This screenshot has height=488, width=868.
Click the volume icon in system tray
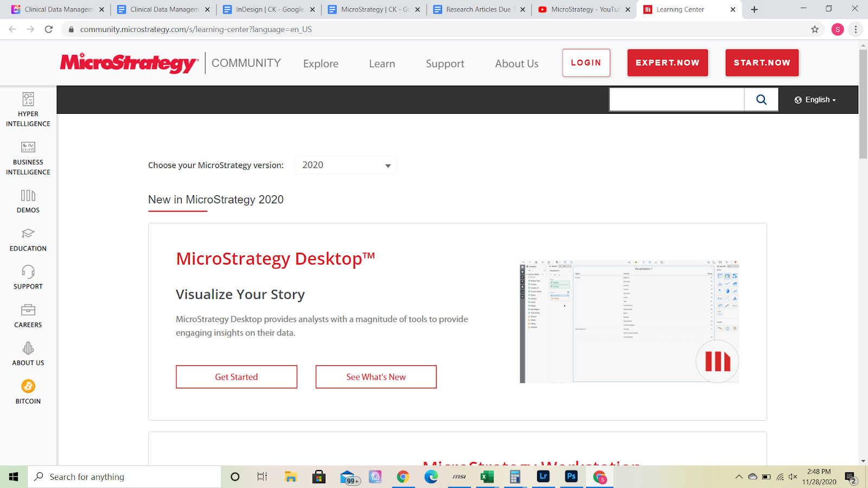pos(793,477)
